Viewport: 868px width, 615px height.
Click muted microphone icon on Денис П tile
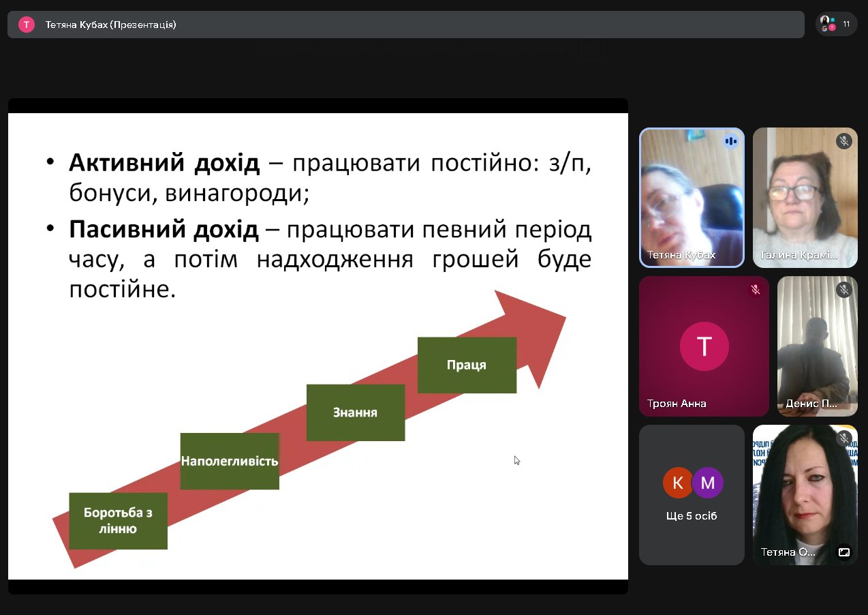point(844,290)
